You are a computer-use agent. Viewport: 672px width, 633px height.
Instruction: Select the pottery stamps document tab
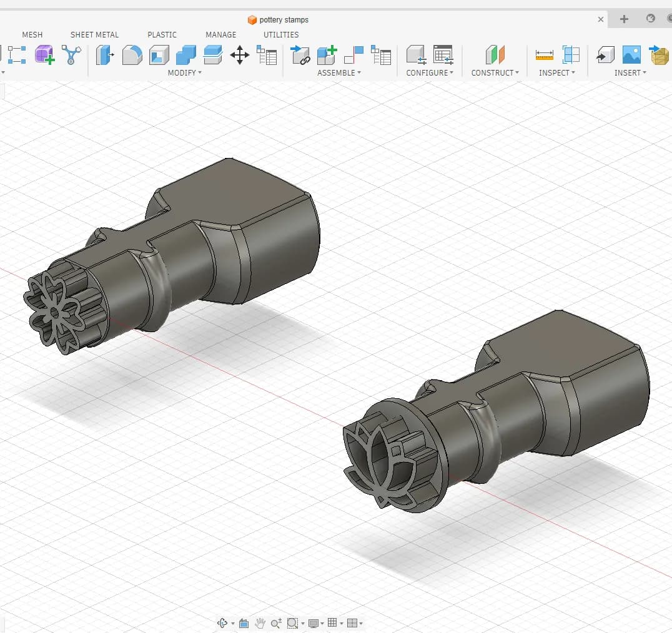coord(278,20)
